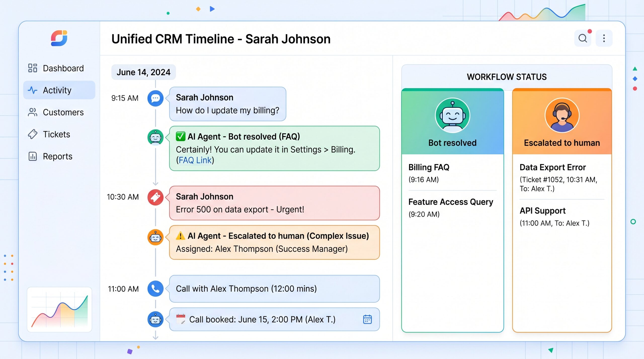Click the 9:15 AM chat bubble icon
The width and height of the screenshot is (644, 359).
155,98
